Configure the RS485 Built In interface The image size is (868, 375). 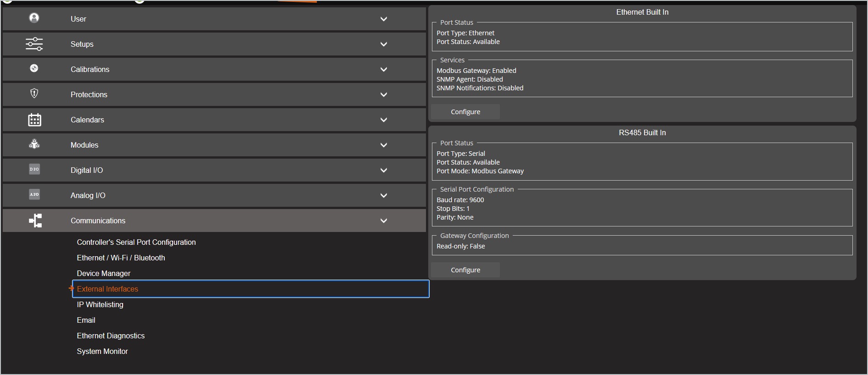pyautogui.click(x=465, y=270)
